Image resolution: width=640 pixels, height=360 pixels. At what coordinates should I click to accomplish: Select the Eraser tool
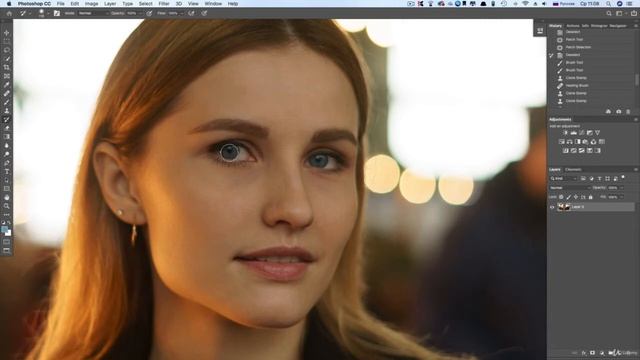pyautogui.click(x=7, y=128)
